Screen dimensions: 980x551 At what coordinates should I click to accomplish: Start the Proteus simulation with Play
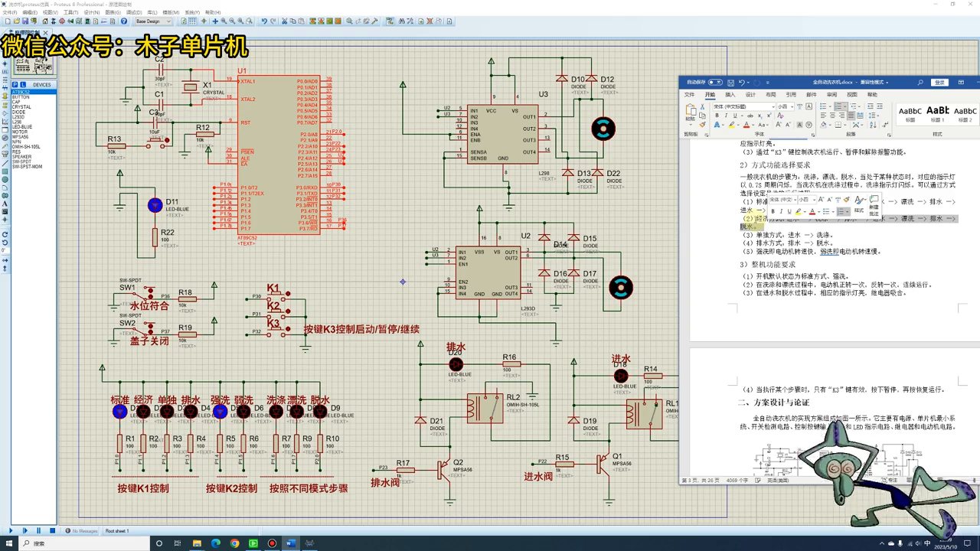[x=11, y=530]
